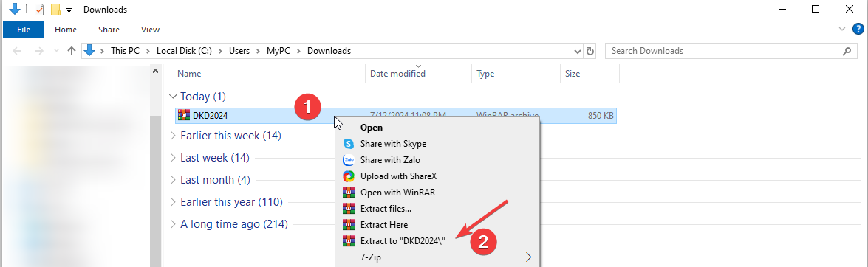Go forward with the forward arrow
The image size is (868, 267).
(x=38, y=51)
